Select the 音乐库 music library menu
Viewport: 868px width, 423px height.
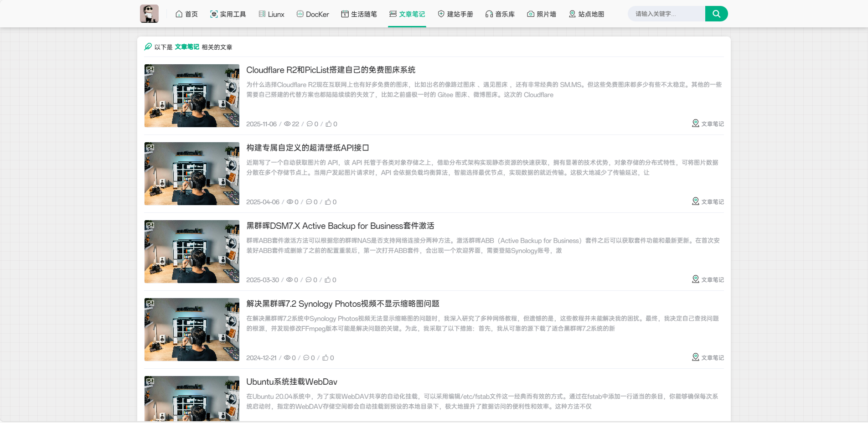point(500,14)
